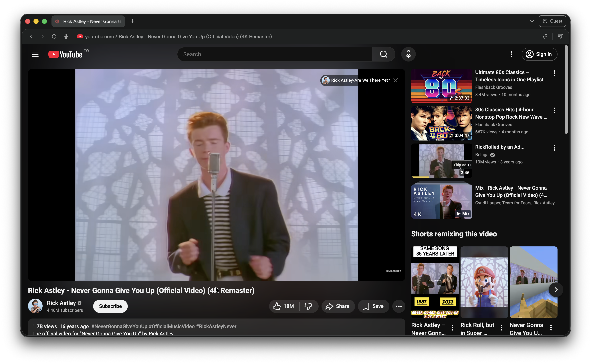This screenshot has height=364, width=591.
Task: Save the video to a playlist
Action: tap(373, 306)
